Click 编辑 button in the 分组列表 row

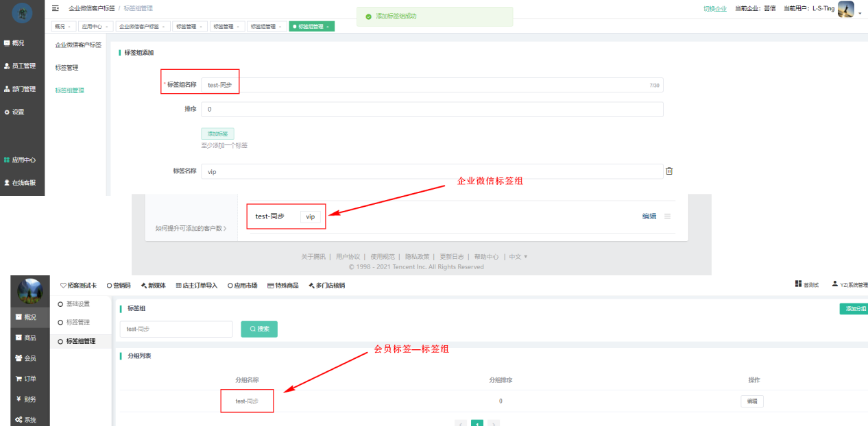click(752, 401)
